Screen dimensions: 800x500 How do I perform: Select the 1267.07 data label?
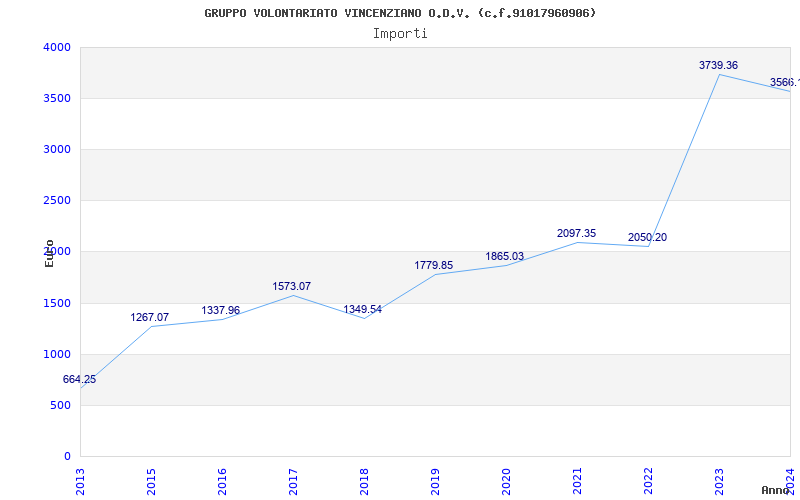coord(149,317)
